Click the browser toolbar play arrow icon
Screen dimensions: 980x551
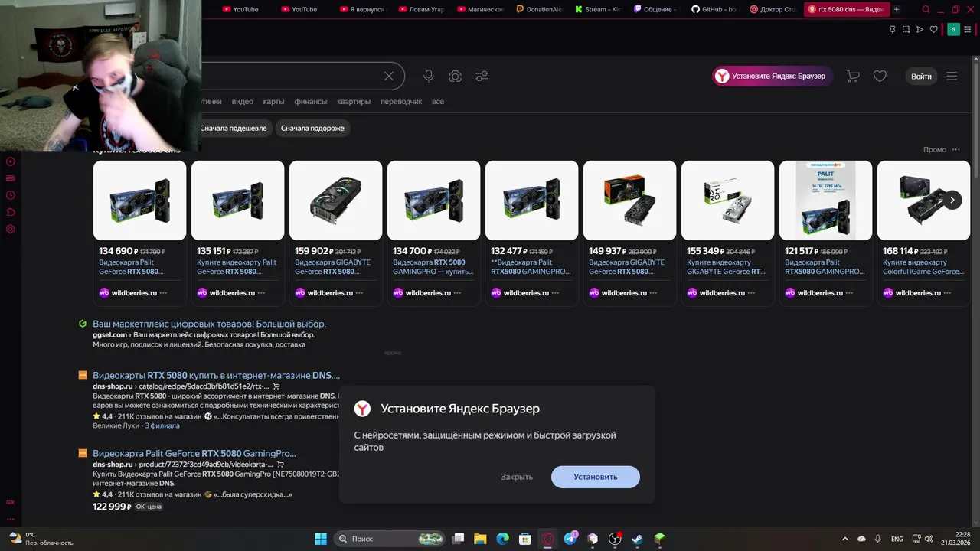tap(920, 29)
